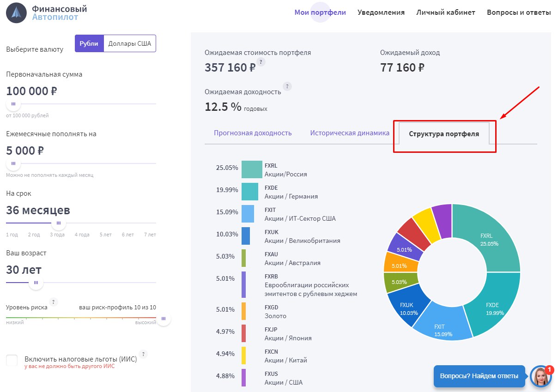Enable the ИИС tax benefits checkbox

[x=12, y=361]
